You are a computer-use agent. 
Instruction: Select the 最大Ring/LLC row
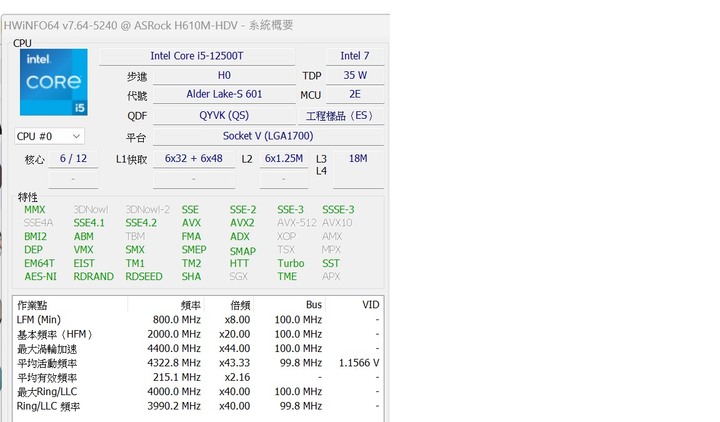pos(198,392)
